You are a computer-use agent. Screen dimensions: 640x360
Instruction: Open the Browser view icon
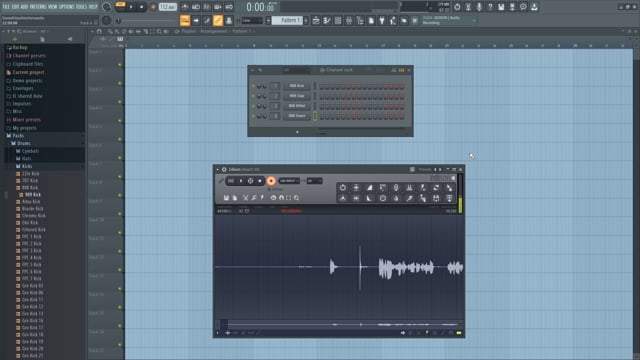(360, 20)
